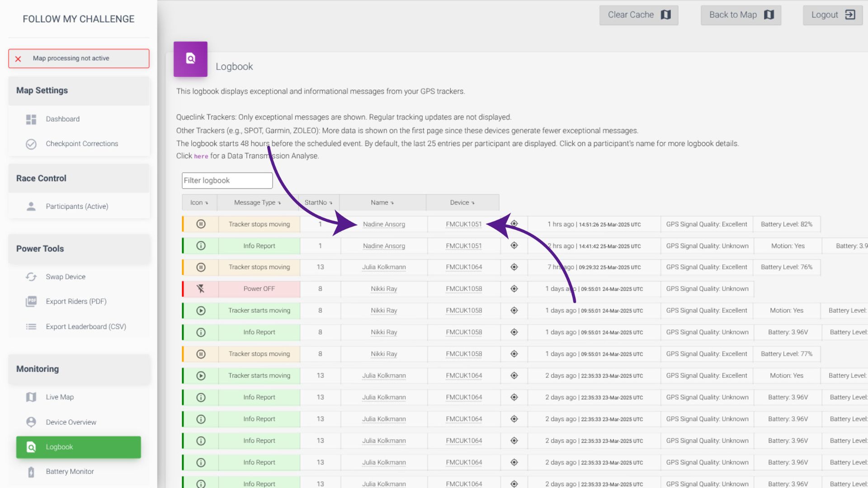Click the Filter logbook input field
Viewport: 868px width, 488px height.
click(227, 181)
